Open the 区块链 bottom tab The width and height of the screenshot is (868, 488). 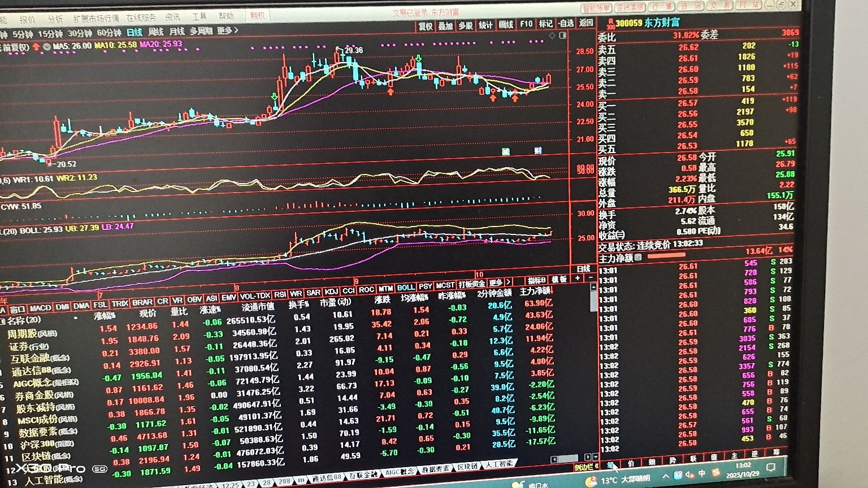point(467,467)
